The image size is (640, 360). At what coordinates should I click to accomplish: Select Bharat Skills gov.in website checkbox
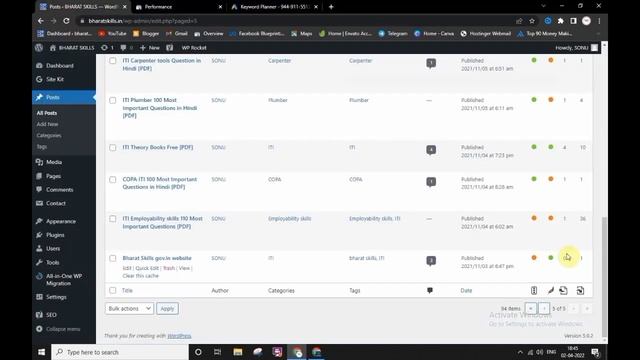pyautogui.click(x=113, y=258)
